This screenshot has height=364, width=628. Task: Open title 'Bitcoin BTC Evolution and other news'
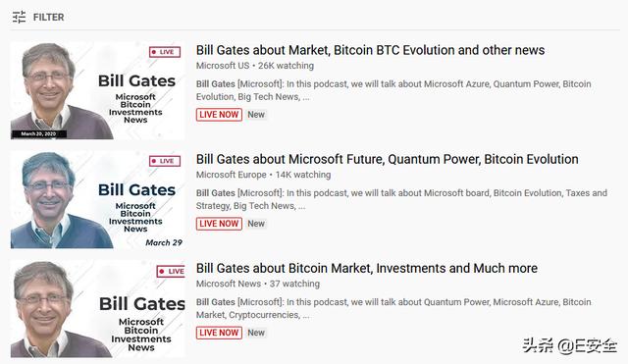[x=371, y=50]
